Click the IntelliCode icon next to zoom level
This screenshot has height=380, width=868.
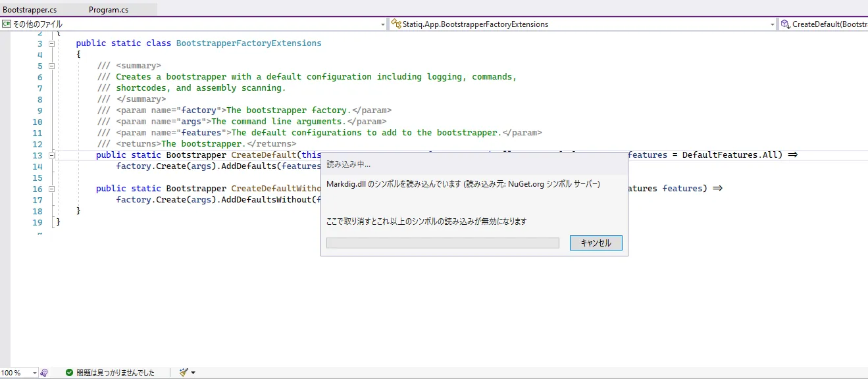pos(44,373)
